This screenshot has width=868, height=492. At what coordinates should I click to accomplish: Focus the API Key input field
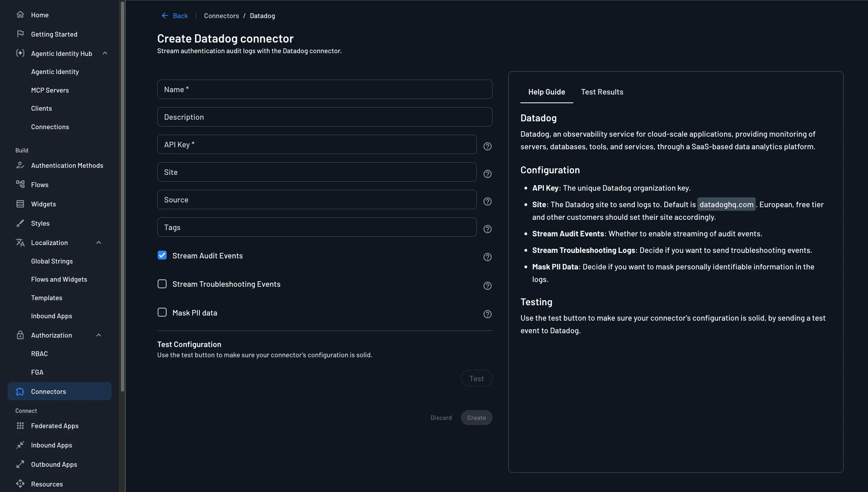point(317,144)
